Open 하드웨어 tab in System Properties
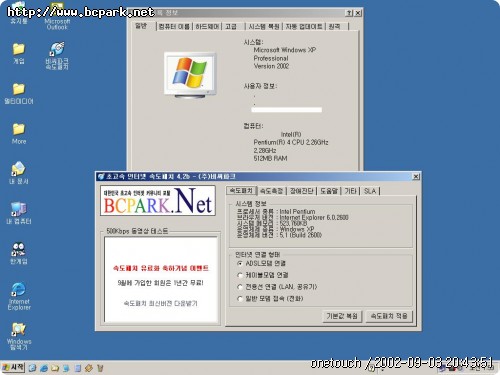 (207, 26)
